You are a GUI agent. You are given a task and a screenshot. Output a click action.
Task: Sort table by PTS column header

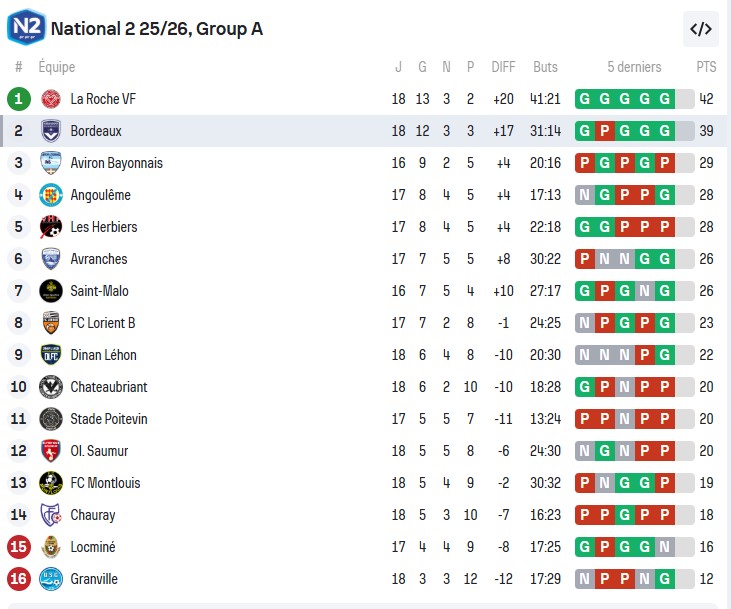pyautogui.click(x=706, y=67)
